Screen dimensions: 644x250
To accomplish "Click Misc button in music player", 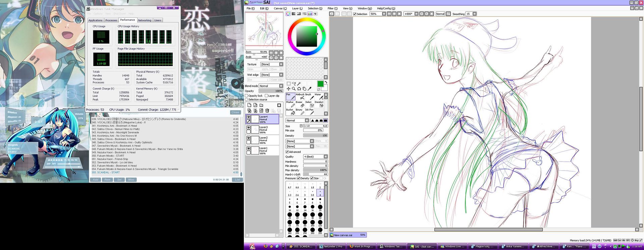I will click(131, 180).
